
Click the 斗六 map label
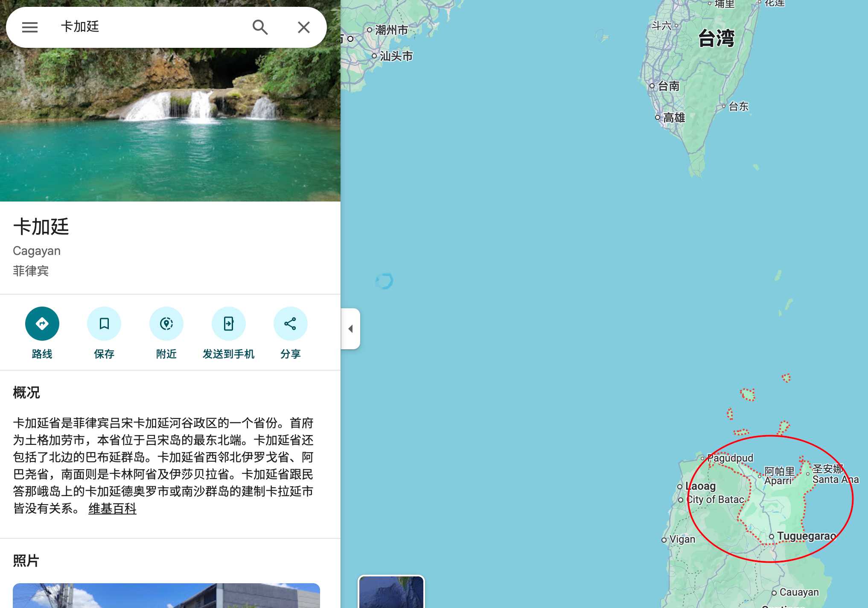[x=661, y=26]
